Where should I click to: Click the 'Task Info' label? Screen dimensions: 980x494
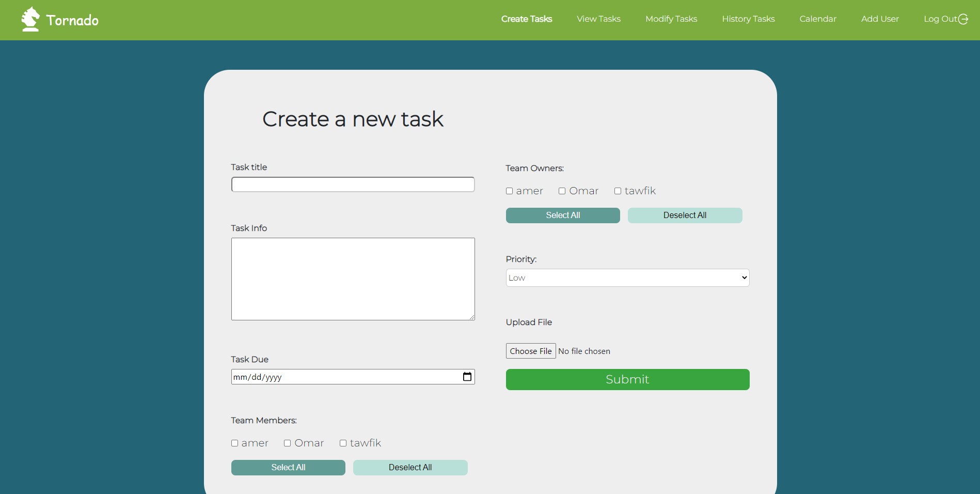coord(249,228)
